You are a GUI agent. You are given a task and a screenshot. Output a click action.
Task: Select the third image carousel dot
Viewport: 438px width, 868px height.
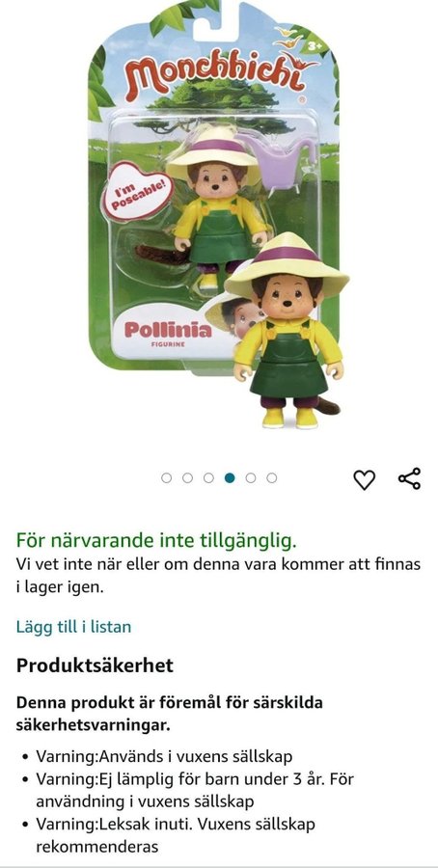[x=208, y=477]
